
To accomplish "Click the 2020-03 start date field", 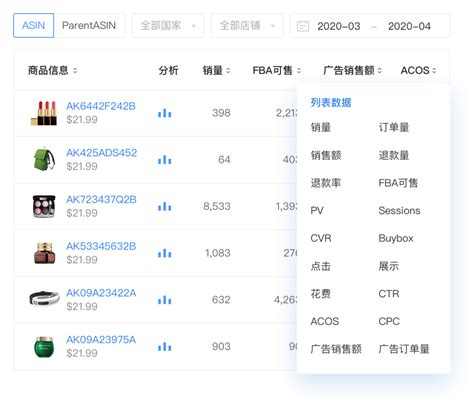I will pos(339,26).
